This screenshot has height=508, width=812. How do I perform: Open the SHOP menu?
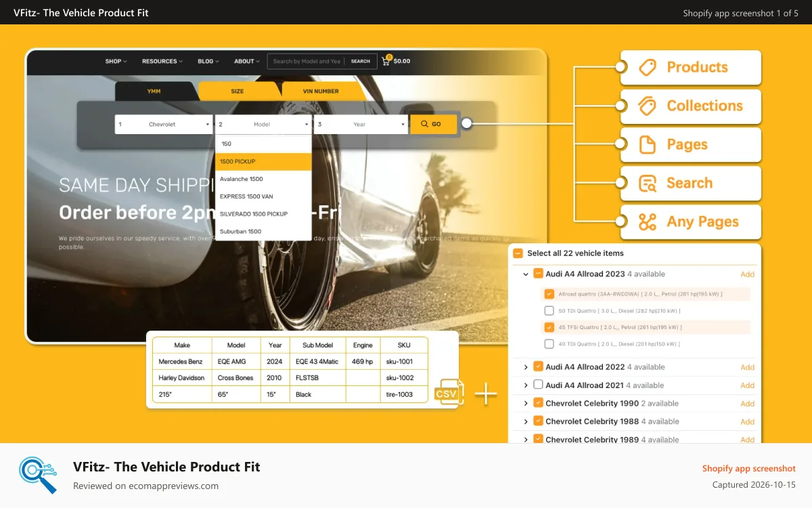(116, 61)
